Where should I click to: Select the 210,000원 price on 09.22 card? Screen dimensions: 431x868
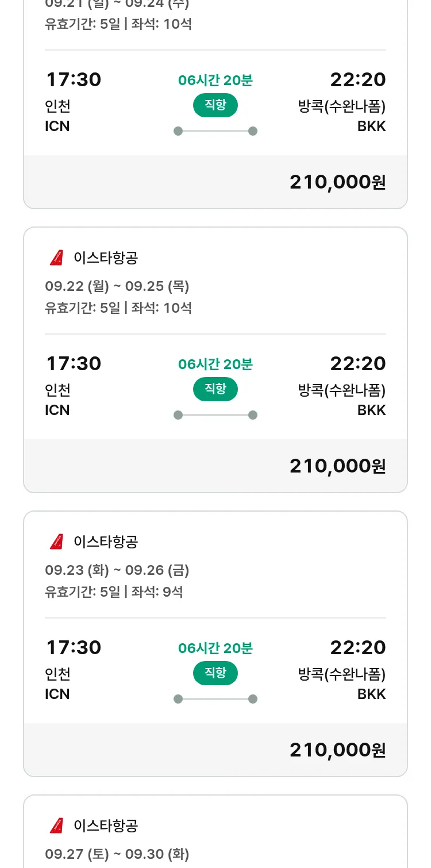click(337, 466)
